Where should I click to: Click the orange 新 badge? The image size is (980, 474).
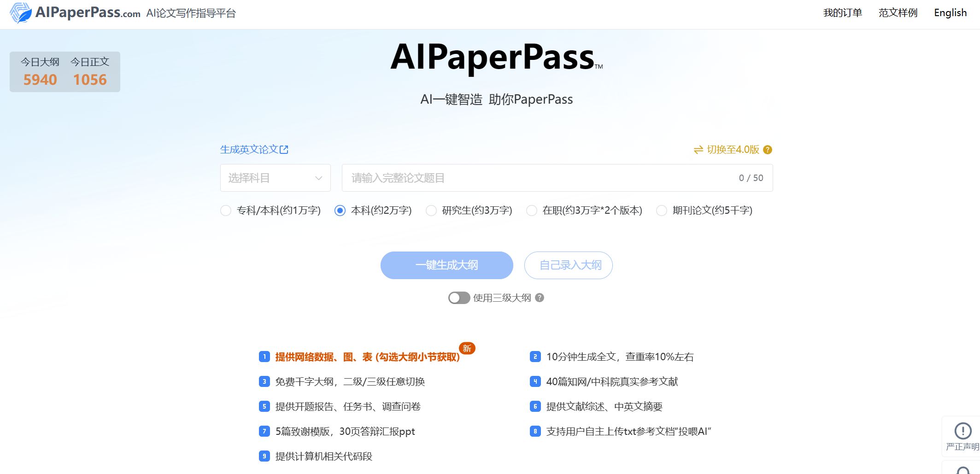(x=467, y=348)
